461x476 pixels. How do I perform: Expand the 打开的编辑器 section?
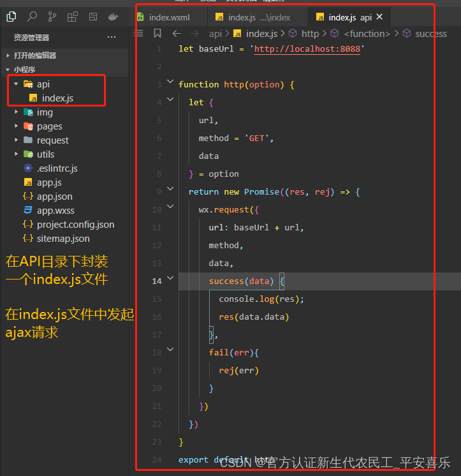[x=35, y=56]
